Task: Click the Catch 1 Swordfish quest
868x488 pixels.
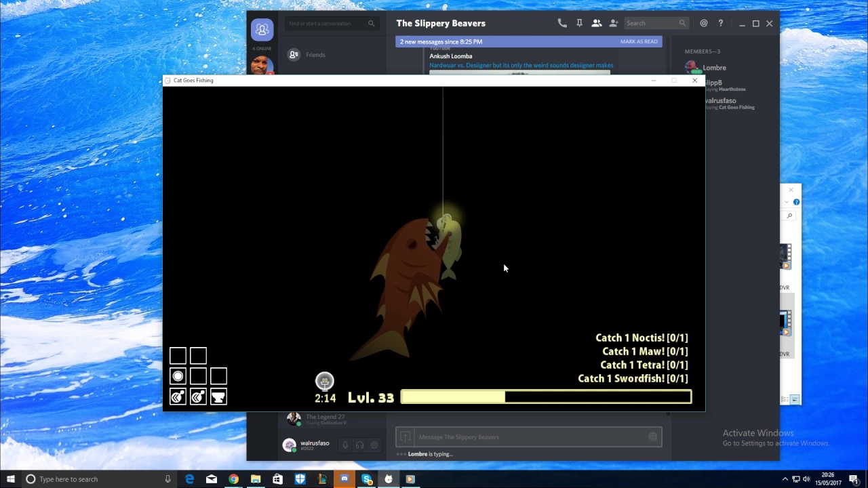Action: pyautogui.click(x=633, y=378)
